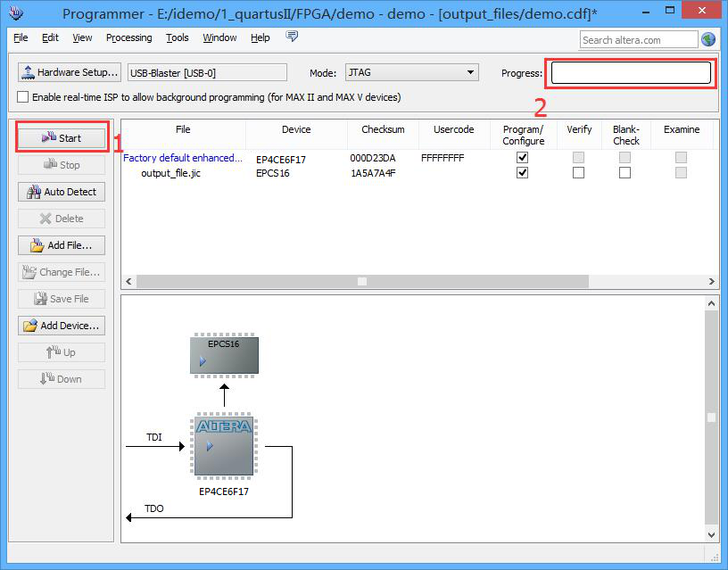728x570 pixels.
Task: Open the Tools menu
Action: click(x=178, y=37)
